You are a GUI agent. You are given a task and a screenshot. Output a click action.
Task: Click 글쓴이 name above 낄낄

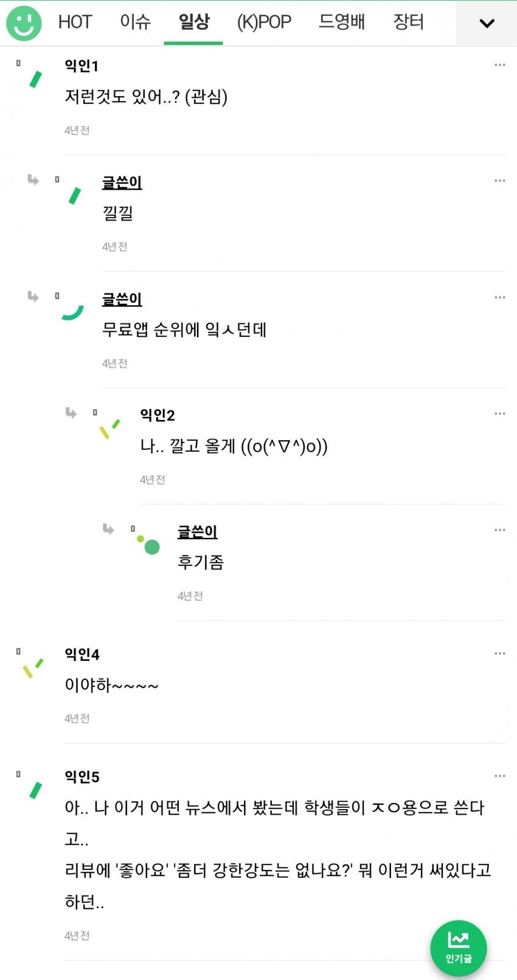122,182
